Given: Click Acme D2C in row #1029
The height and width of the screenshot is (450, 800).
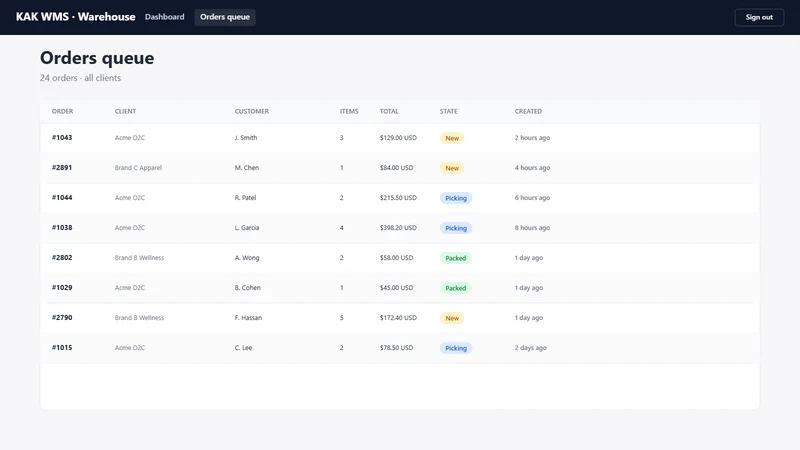Looking at the screenshot, I should point(130,288).
